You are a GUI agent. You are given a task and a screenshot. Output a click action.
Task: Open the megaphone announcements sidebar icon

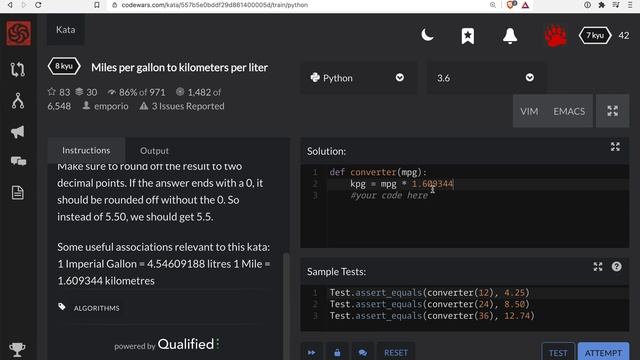[x=18, y=131]
